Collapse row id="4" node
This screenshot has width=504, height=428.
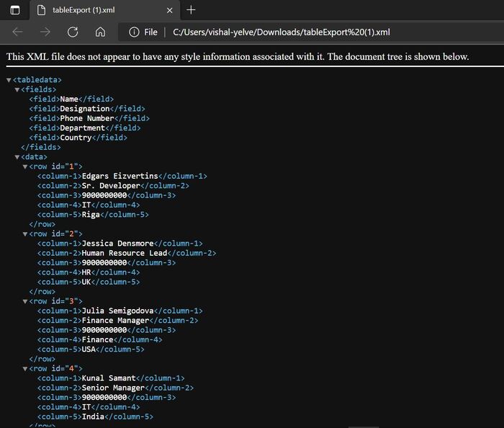[25, 369]
